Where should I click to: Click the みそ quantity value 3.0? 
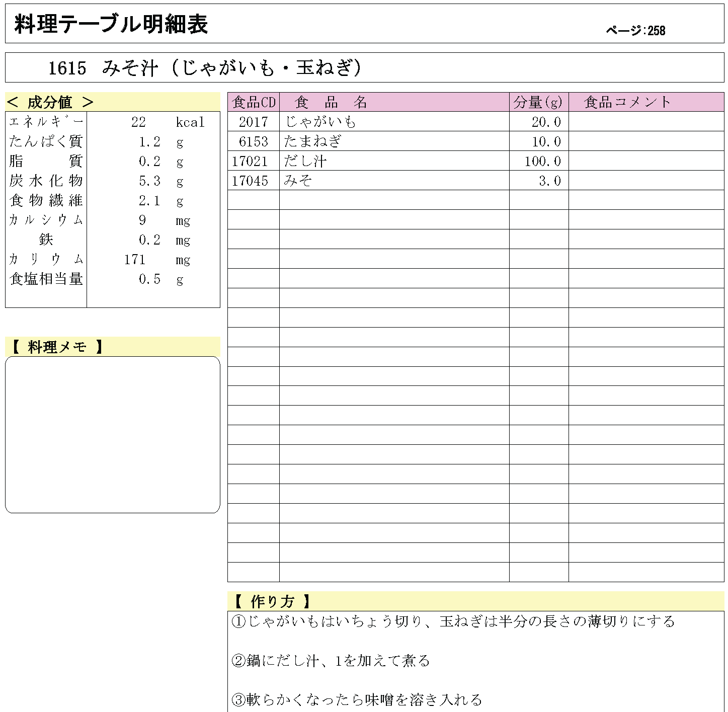(x=549, y=181)
